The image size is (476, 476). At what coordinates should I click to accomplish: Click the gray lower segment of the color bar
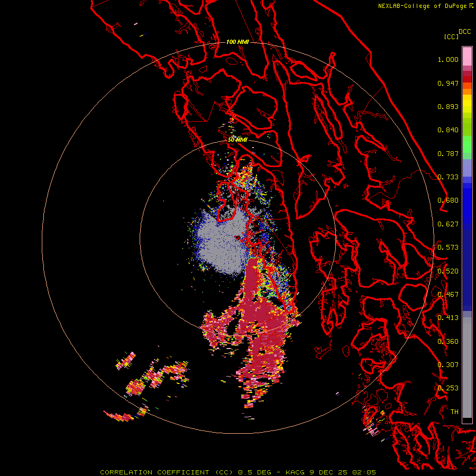467,368
